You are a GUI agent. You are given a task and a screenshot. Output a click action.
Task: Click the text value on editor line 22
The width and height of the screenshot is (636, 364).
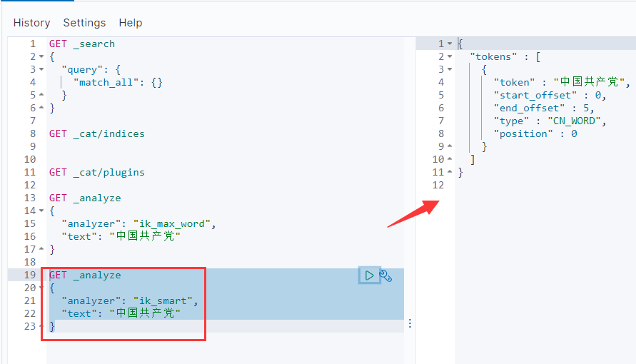(145, 313)
